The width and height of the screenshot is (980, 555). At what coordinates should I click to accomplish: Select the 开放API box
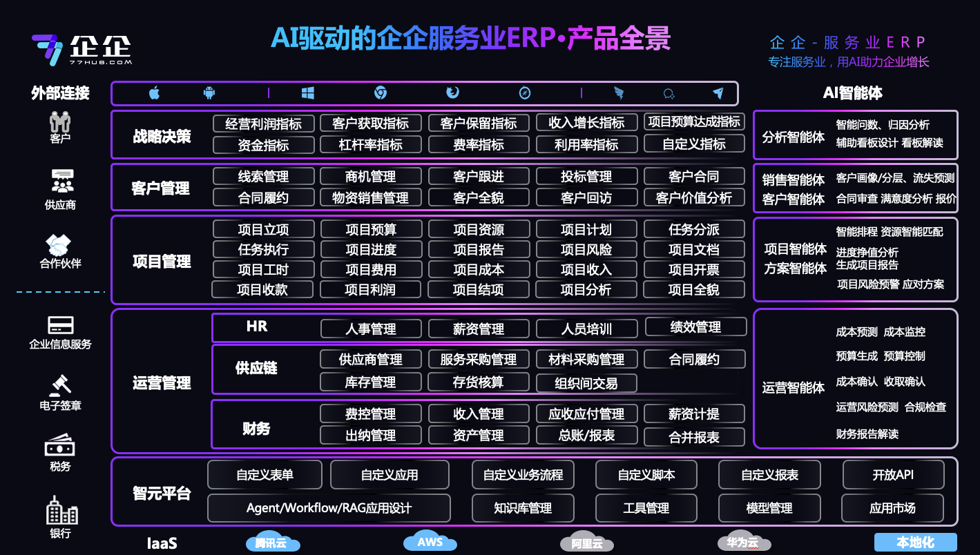coord(893,475)
